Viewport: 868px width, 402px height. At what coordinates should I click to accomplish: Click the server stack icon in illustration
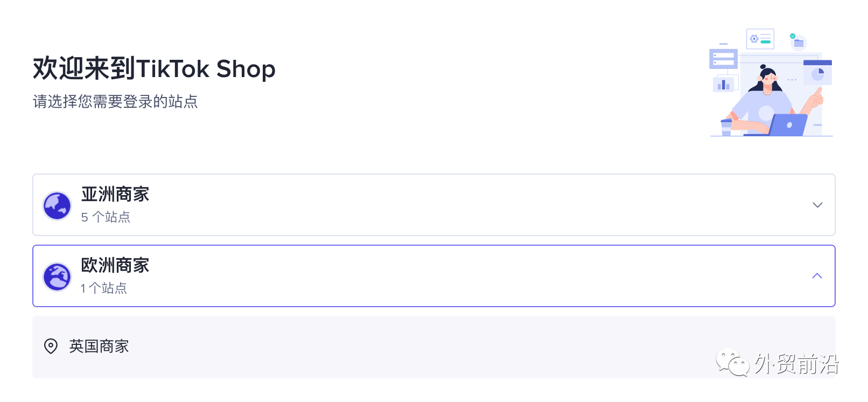click(x=723, y=59)
